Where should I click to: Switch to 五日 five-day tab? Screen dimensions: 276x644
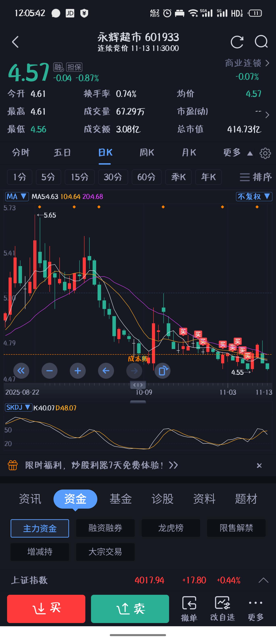pyautogui.click(x=63, y=153)
